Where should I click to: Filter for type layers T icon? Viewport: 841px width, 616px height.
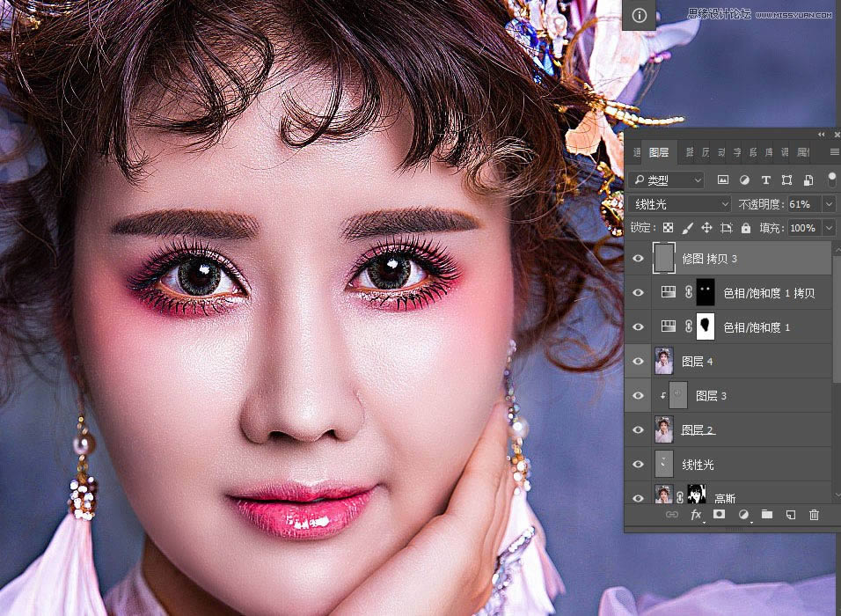point(766,180)
